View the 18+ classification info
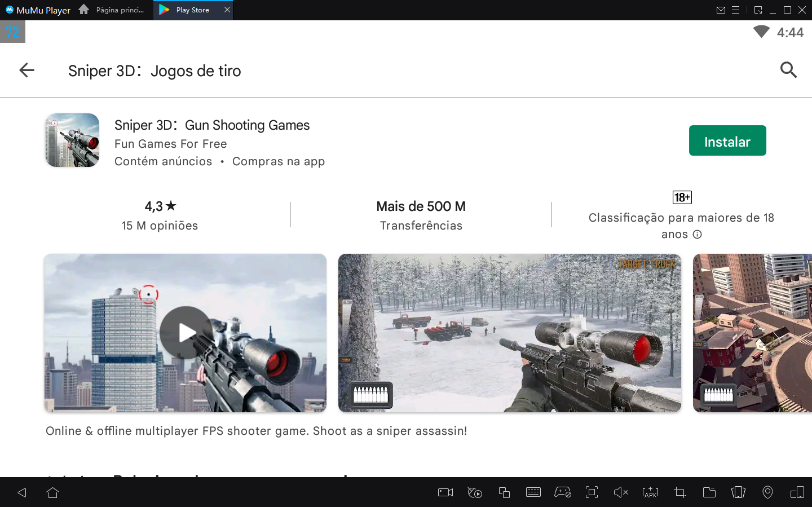 pos(698,233)
